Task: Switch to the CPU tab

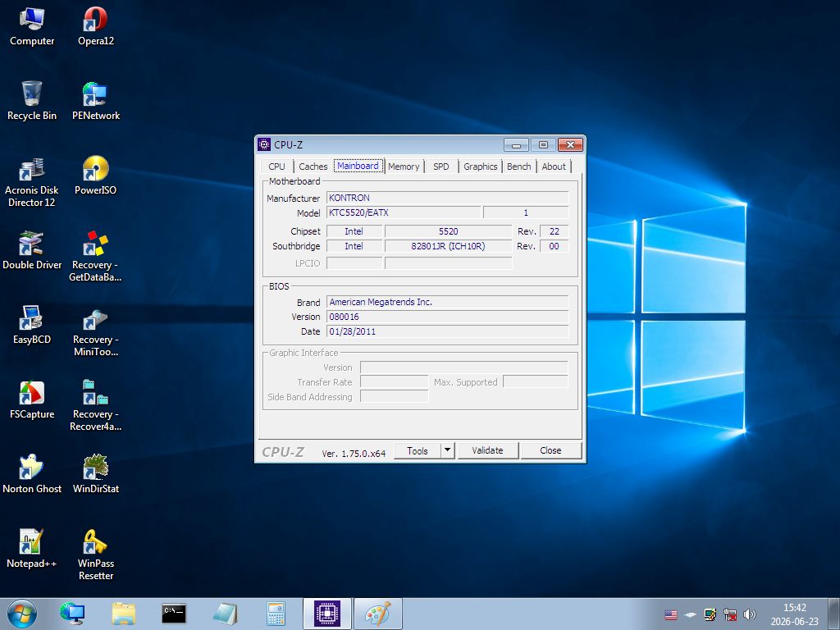Action: [277, 167]
